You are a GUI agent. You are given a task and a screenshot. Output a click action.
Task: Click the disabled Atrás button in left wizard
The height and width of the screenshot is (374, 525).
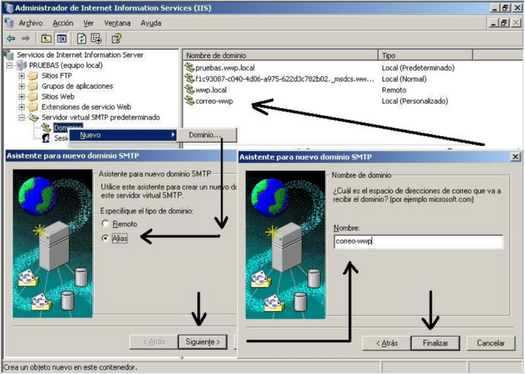coord(154,342)
